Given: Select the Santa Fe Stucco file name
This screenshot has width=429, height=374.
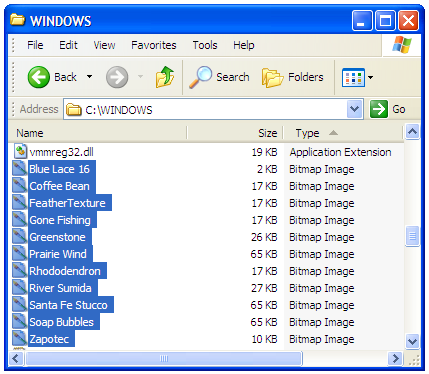Looking at the screenshot, I should (68, 305).
